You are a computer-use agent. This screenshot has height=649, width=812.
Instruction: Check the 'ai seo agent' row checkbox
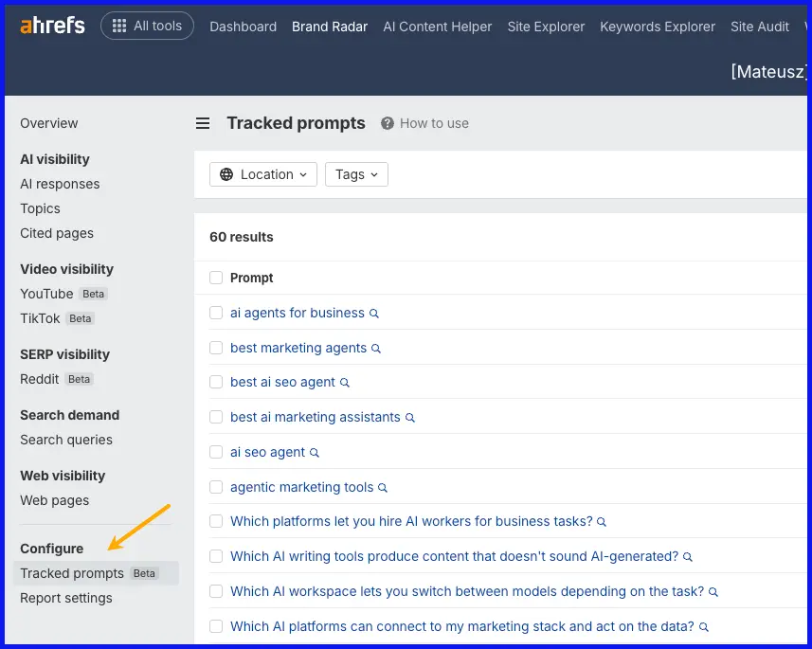216,452
